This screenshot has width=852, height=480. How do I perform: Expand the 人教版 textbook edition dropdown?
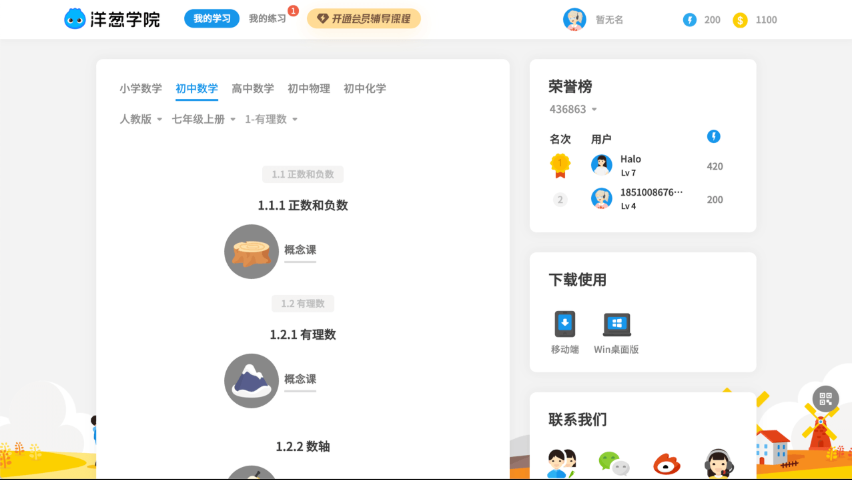pos(141,119)
